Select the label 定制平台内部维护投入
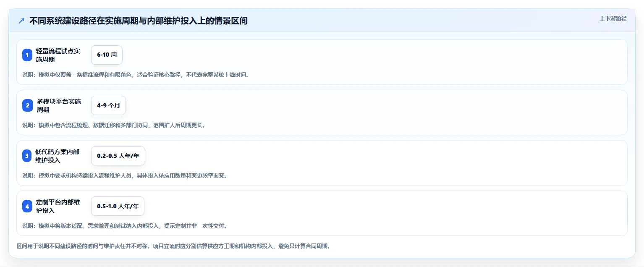The height and width of the screenshot is (267, 644). pyautogui.click(x=58, y=206)
